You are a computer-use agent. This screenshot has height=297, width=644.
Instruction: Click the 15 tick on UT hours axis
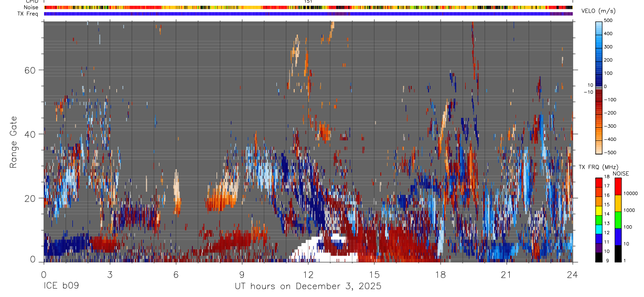(x=374, y=274)
